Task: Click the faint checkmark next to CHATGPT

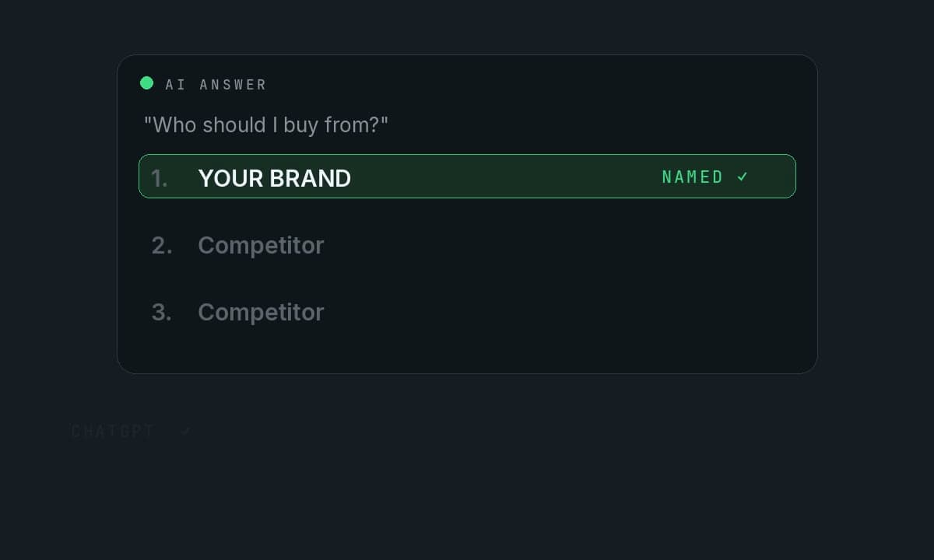Action: (x=185, y=431)
